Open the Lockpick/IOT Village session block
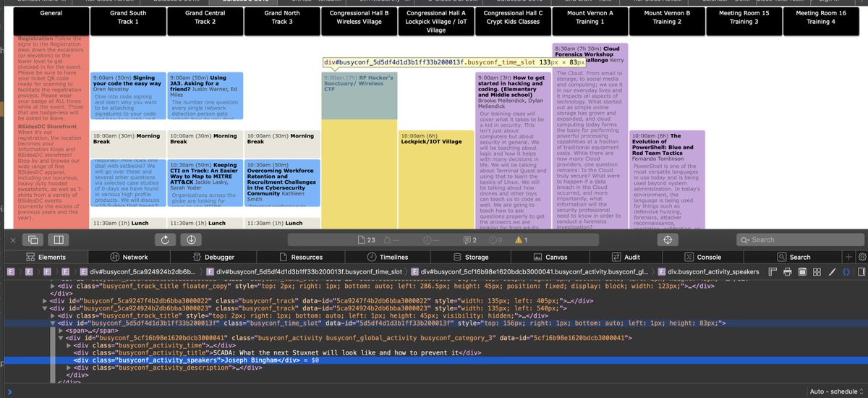868x398 pixels. tap(436, 180)
